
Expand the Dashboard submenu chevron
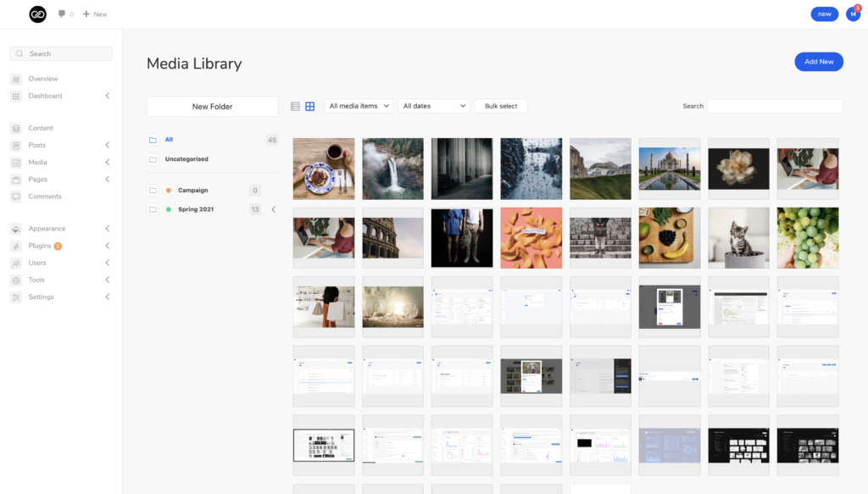(108, 96)
